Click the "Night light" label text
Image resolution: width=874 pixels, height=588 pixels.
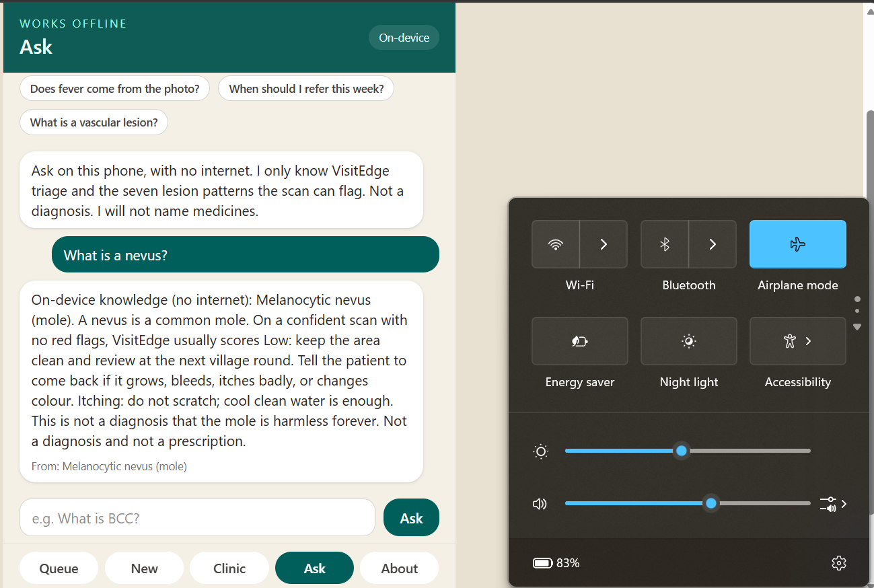[689, 382]
